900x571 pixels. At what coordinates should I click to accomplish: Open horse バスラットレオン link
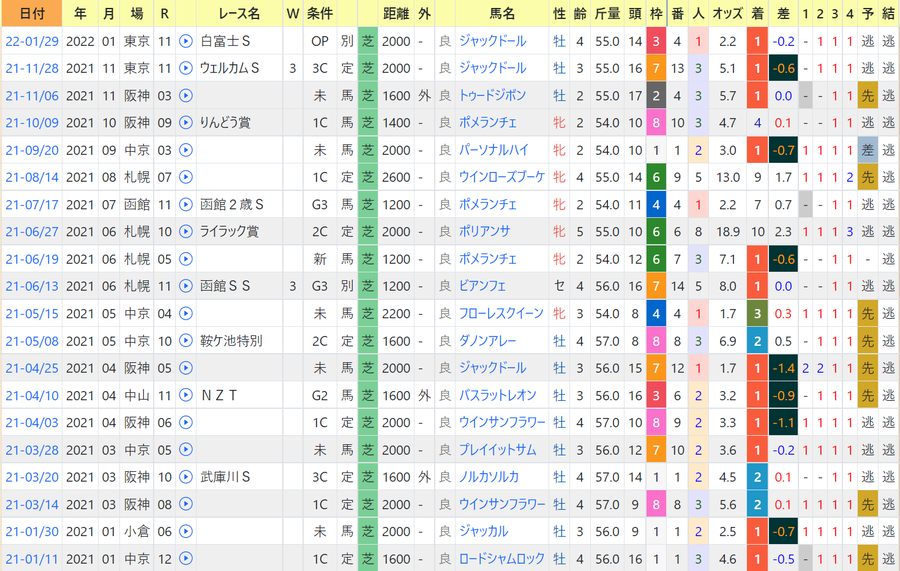(498, 395)
